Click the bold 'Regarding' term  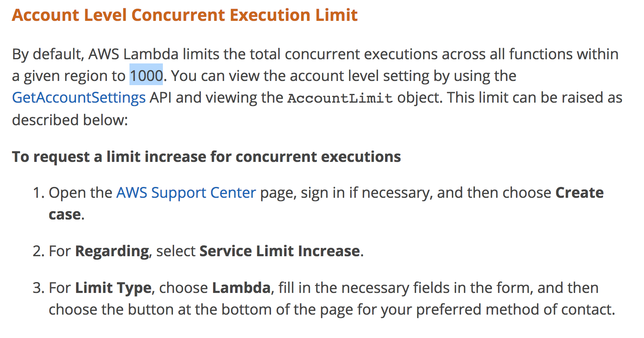pos(112,251)
